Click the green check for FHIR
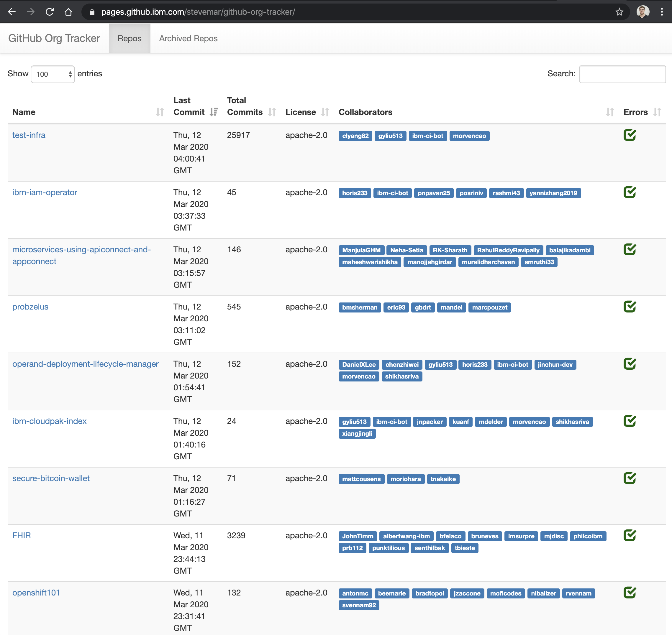 (630, 535)
